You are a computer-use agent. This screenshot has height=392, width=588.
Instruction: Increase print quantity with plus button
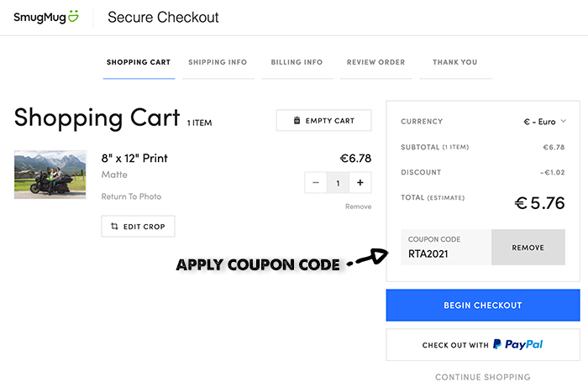click(x=360, y=182)
